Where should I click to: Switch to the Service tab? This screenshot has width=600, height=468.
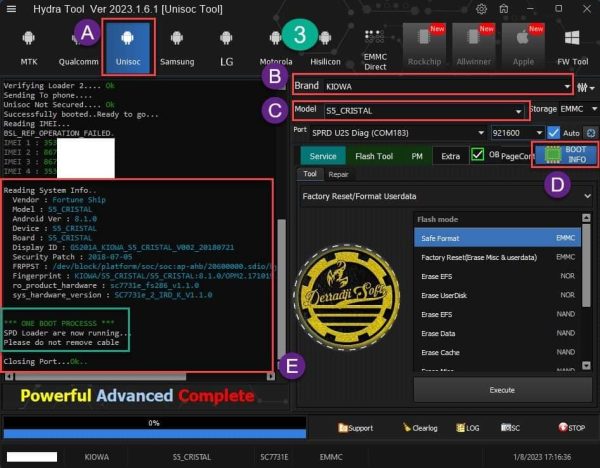tap(323, 156)
